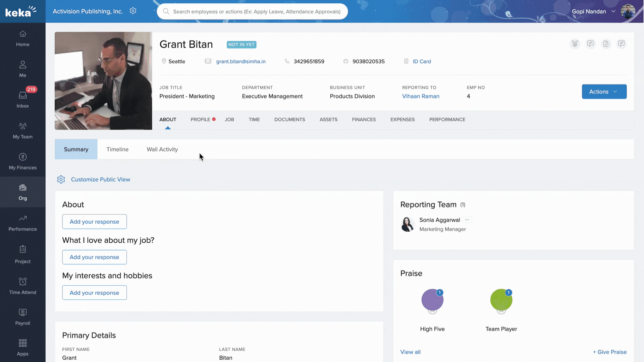The image size is (644, 362).
Task: Switch to the Documents tab
Action: pos(289,120)
